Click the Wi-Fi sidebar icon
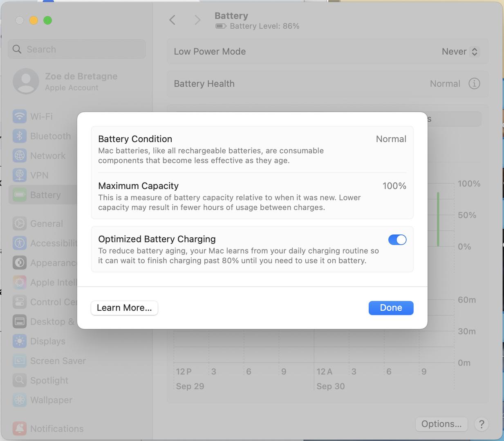The width and height of the screenshot is (504, 441). click(x=19, y=116)
